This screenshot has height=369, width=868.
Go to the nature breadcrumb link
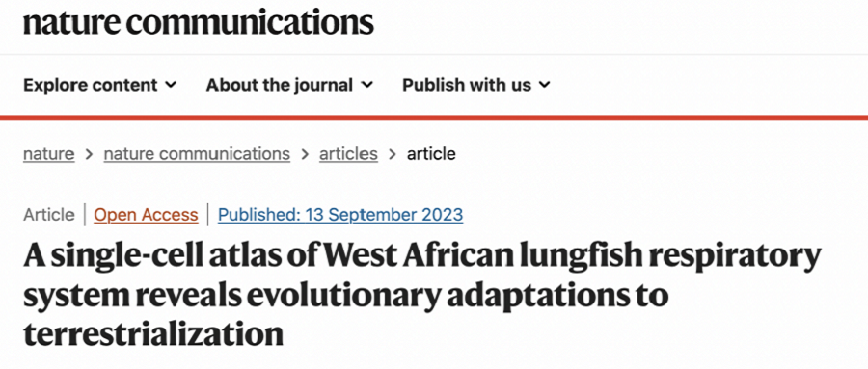point(49,154)
